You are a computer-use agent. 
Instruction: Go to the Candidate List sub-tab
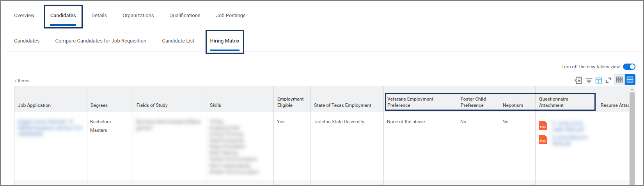pyautogui.click(x=178, y=41)
